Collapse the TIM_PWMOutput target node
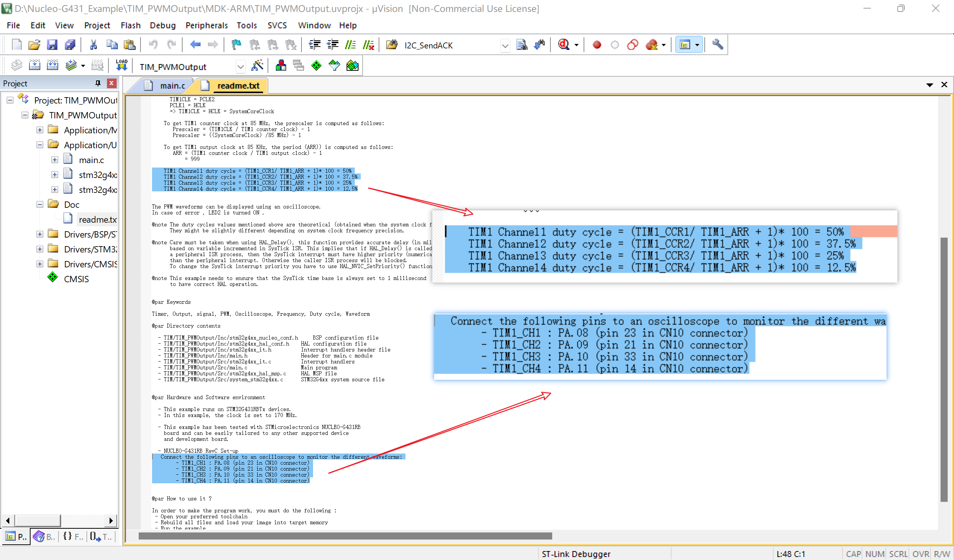954x560 pixels. [x=25, y=115]
